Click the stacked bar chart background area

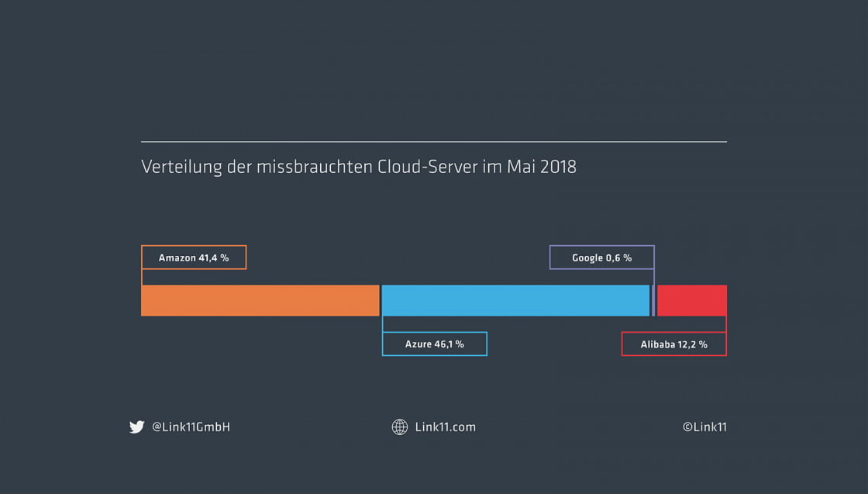(434, 300)
